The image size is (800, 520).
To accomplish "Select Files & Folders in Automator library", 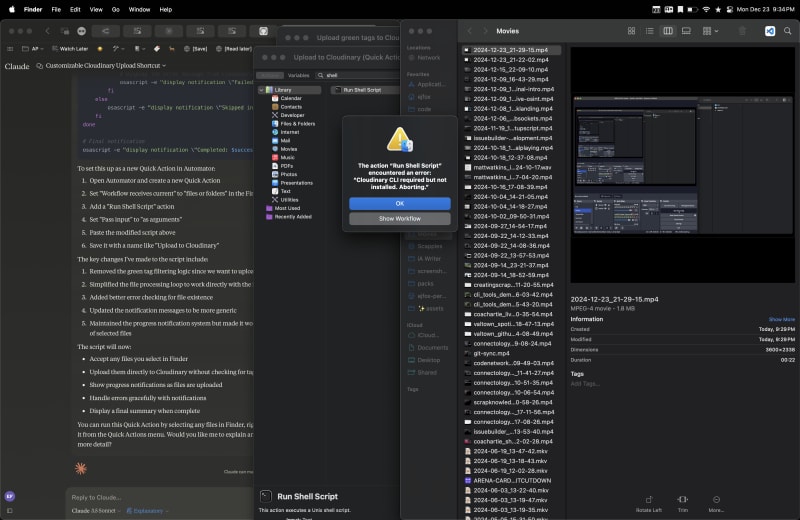I will [293, 123].
